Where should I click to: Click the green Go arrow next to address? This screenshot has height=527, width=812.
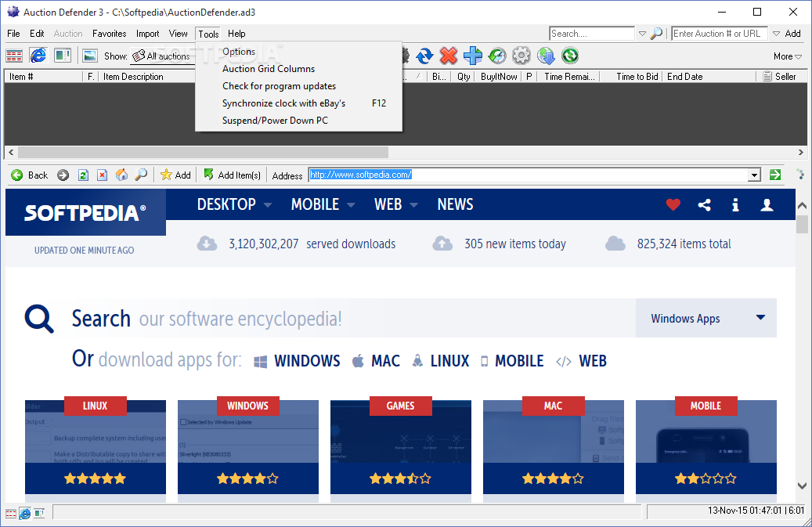tap(775, 175)
